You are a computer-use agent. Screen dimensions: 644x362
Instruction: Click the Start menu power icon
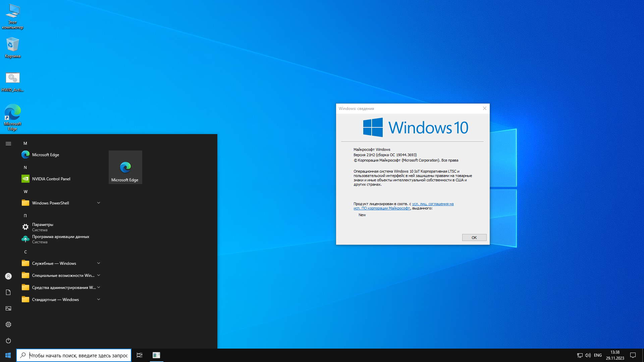click(8, 341)
